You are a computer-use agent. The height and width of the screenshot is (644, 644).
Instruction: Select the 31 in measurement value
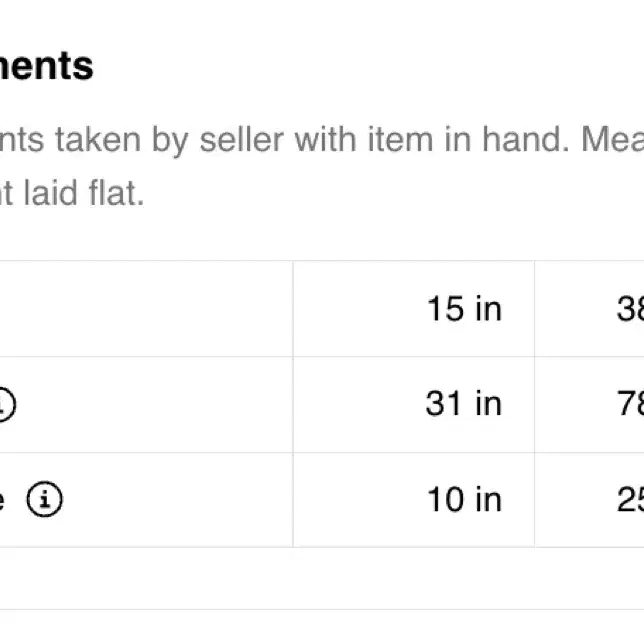tap(464, 404)
